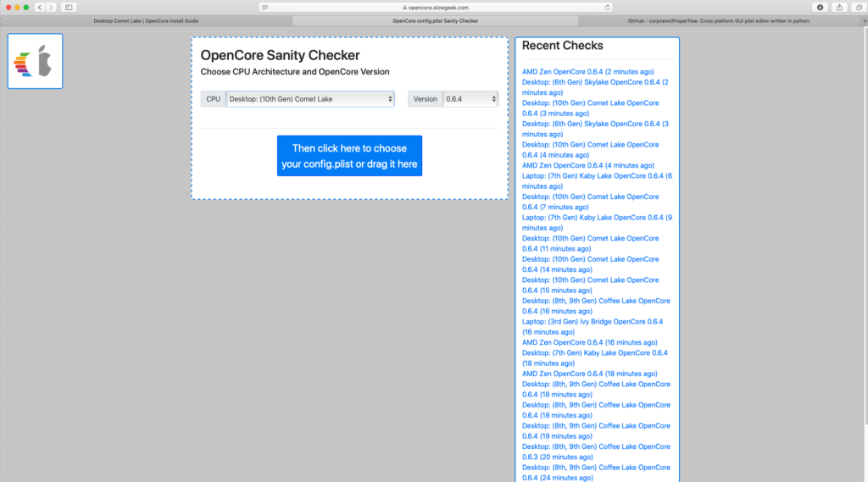868x482 pixels.
Task: Select OpenCore config.plist Sanity Checker tab
Action: 435,21
